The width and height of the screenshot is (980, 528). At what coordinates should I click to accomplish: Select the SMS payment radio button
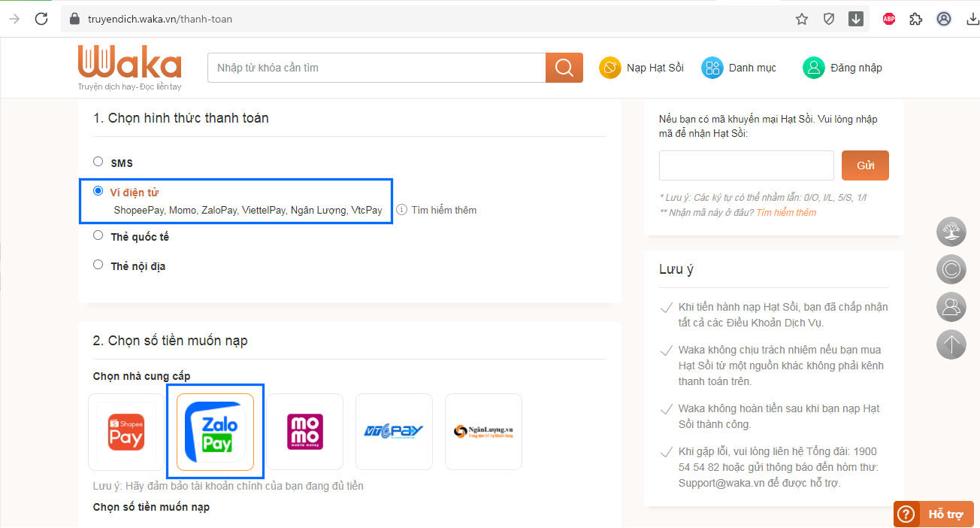[x=98, y=162]
